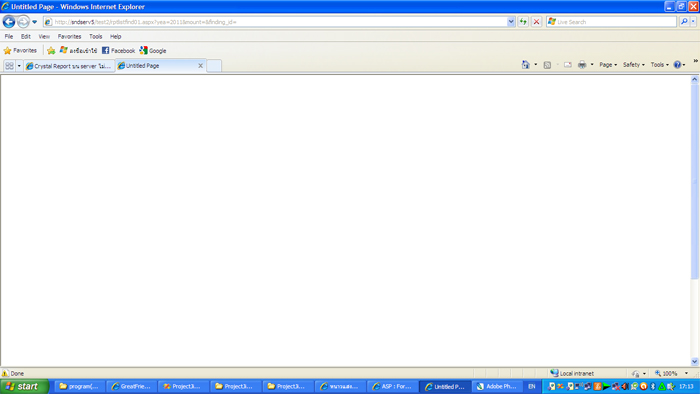This screenshot has width=700, height=394.
Task: Open the Favorites menu in menu bar
Action: (x=69, y=37)
